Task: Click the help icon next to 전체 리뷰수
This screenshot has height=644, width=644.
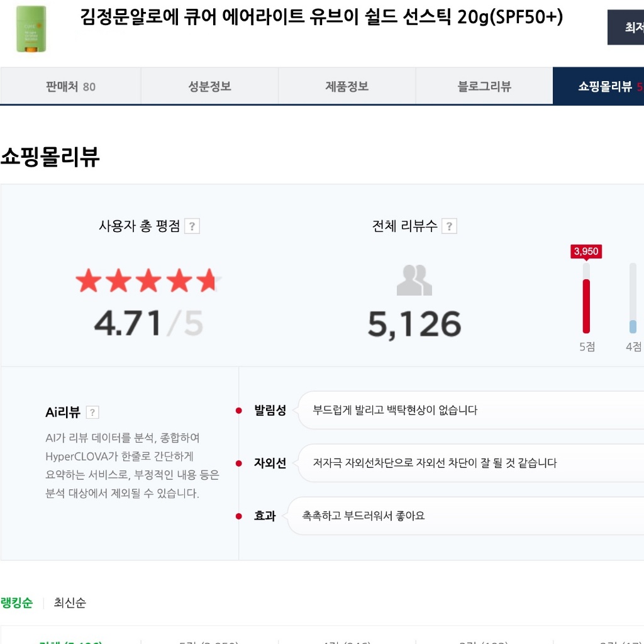Action: (449, 226)
